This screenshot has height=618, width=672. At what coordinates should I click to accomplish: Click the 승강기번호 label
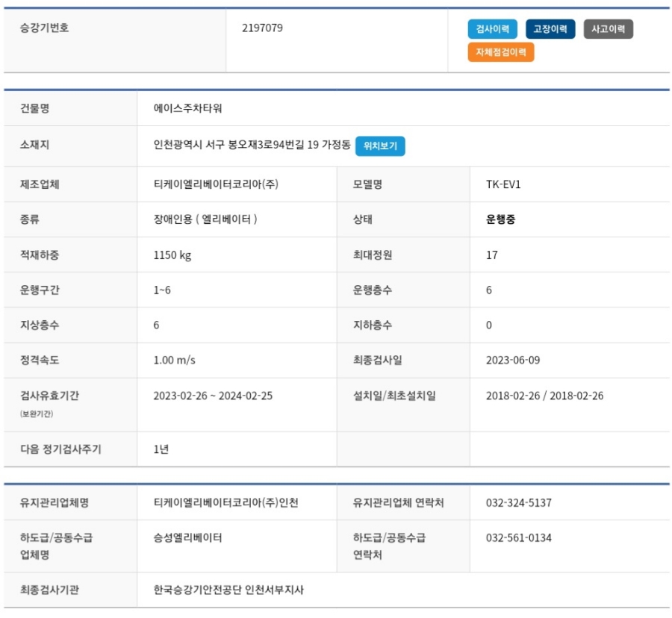(x=45, y=28)
